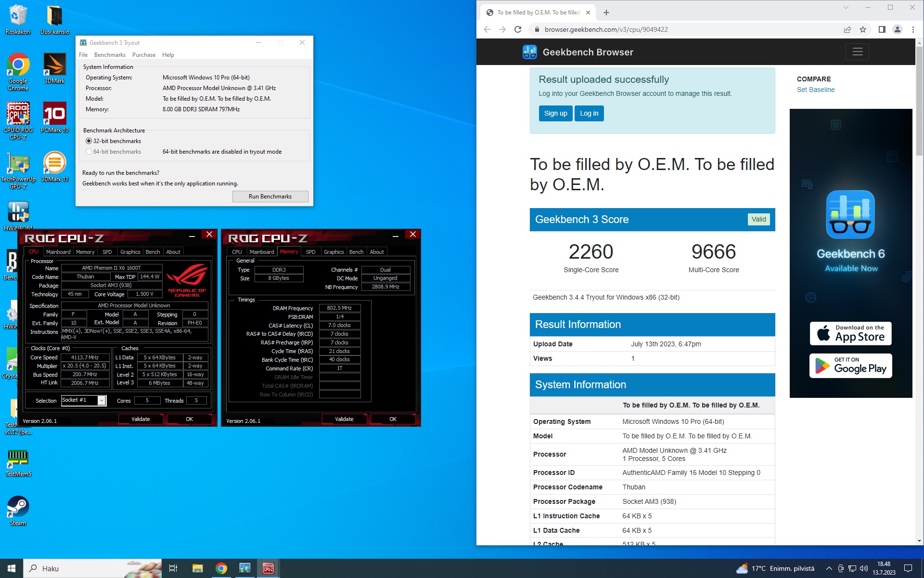Click the Windows Start button
This screenshot has height=578, width=924.
pos(12,568)
